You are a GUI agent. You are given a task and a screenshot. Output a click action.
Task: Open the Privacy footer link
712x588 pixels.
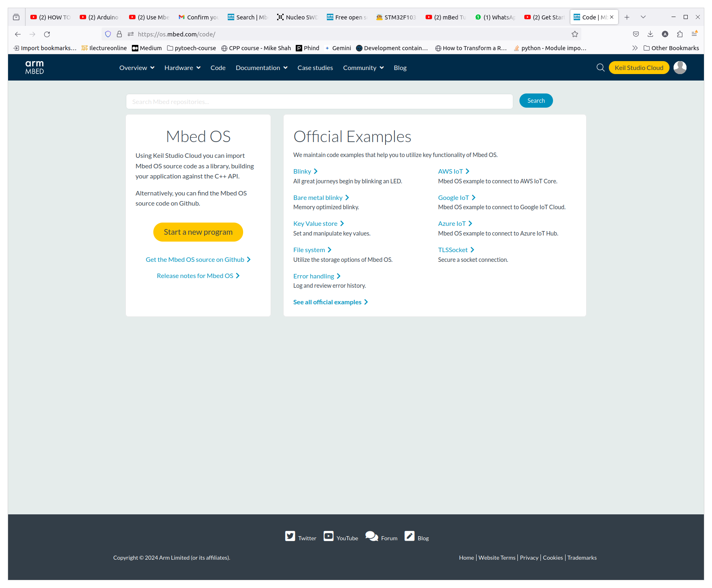tap(529, 558)
